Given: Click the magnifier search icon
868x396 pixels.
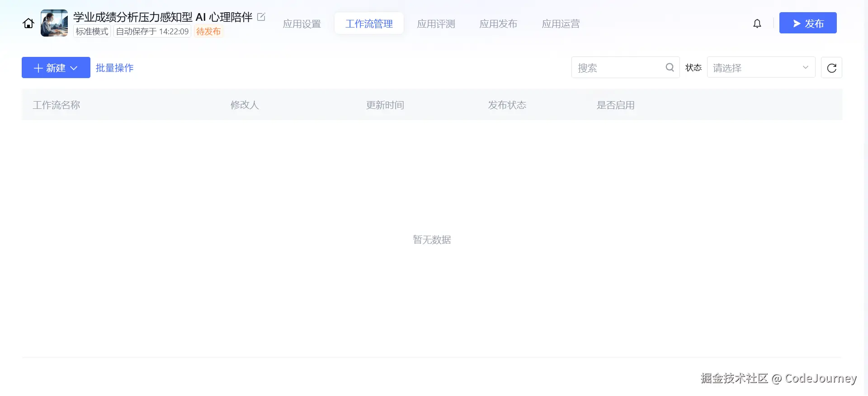Looking at the screenshot, I should click(x=670, y=67).
